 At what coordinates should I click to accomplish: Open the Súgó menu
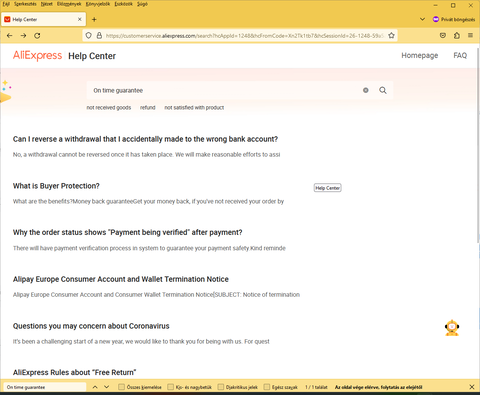click(142, 4)
